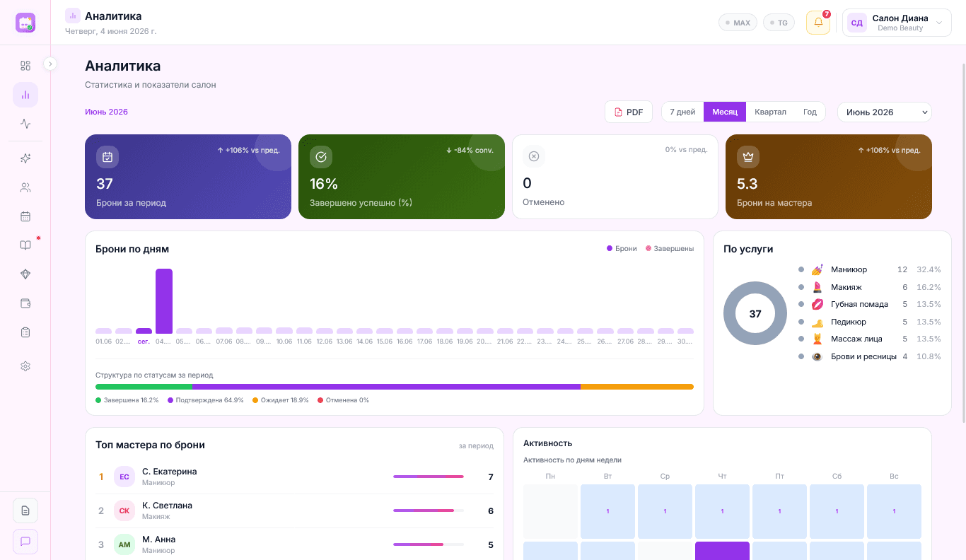Screen dimensions: 966x560
Task: Open the Июнь 2026 month dropdown
Action: point(885,112)
